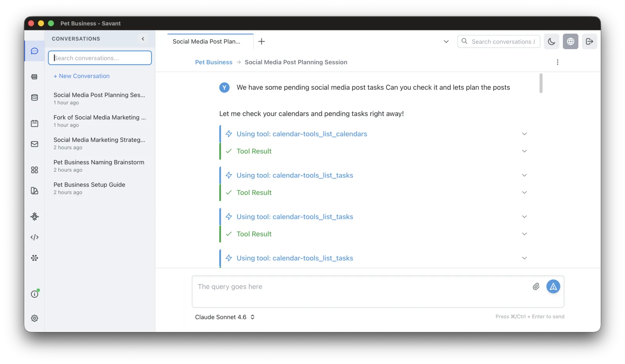The image size is (625, 364).
Task: Toggle dark mode with moon icon
Action: click(552, 41)
